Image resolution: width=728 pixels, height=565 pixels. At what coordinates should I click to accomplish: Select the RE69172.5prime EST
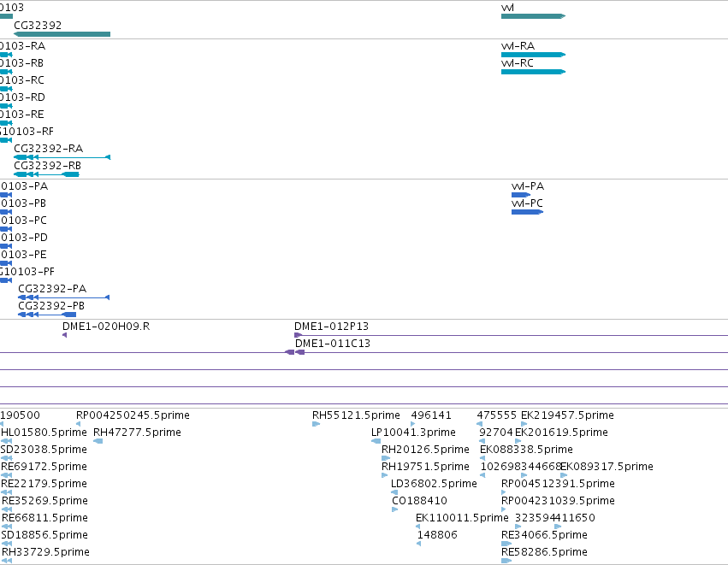[7, 475]
